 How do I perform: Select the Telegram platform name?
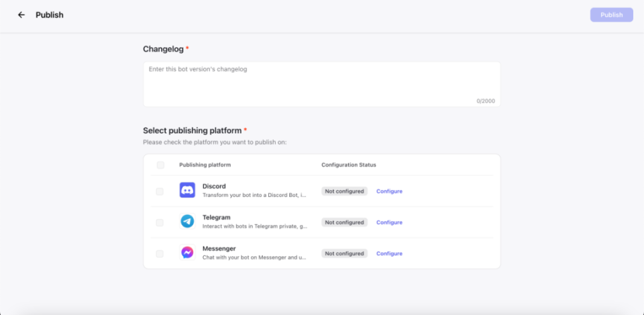tap(216, 218)
